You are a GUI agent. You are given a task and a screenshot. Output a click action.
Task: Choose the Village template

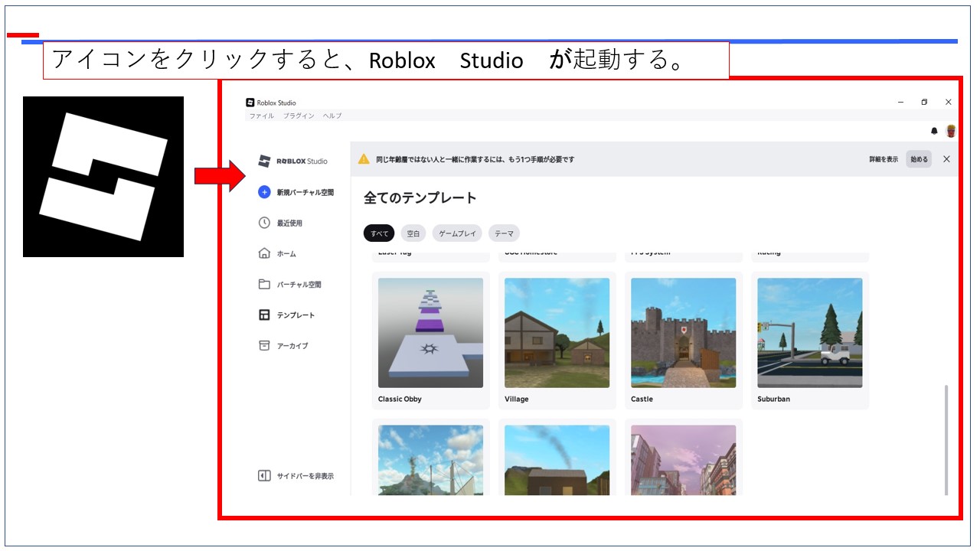557,341
